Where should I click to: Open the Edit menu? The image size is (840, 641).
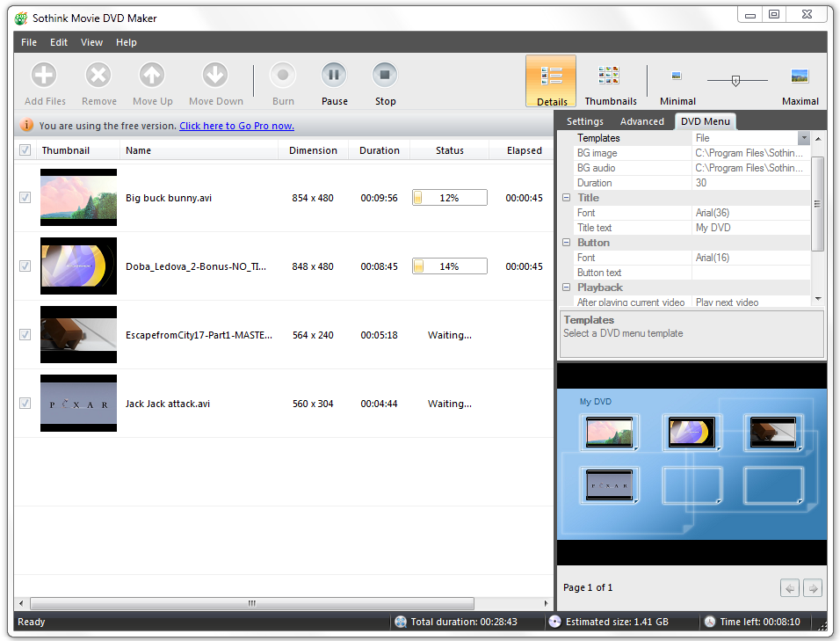[x=59, y=42]
